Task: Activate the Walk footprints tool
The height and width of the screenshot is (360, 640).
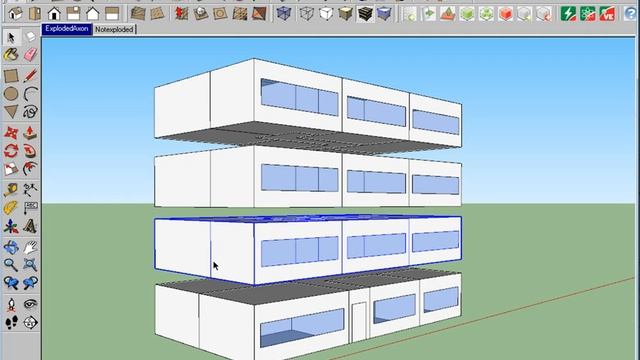Action: pyautogui.click(x=11, y=322)
